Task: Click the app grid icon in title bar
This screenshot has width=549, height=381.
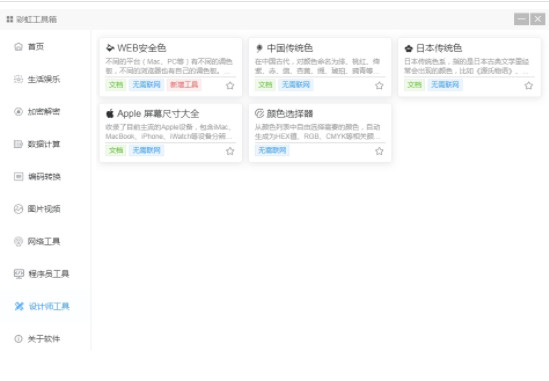Action: (10, 19)
